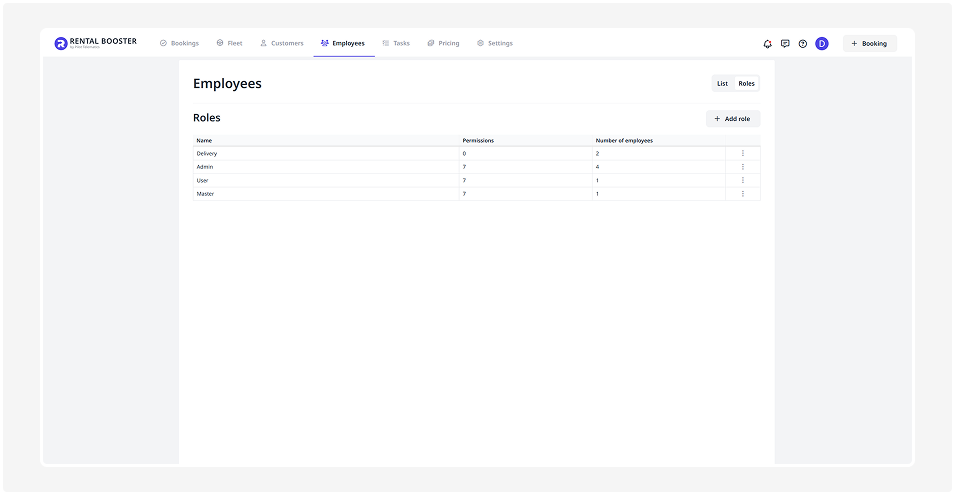955x495 pixels.
Task: Go to the Bookings tab
Action: tap(179, 43)
